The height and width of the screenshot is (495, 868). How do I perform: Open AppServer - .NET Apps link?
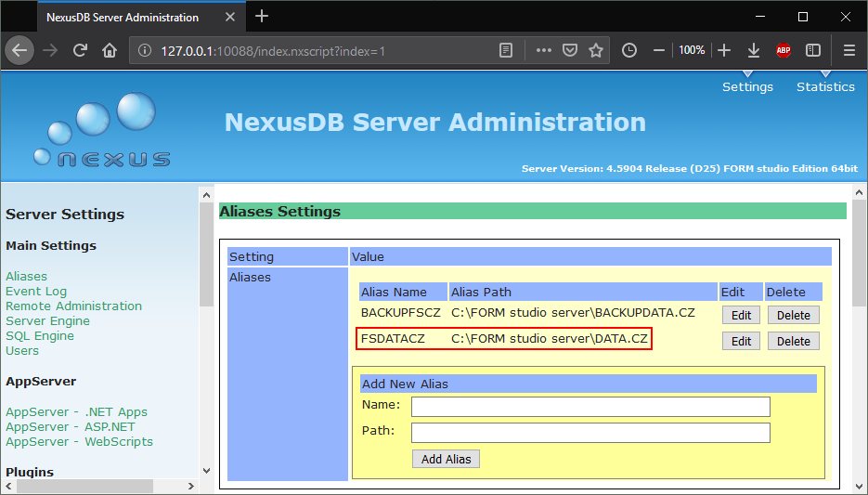pos(76,412)
